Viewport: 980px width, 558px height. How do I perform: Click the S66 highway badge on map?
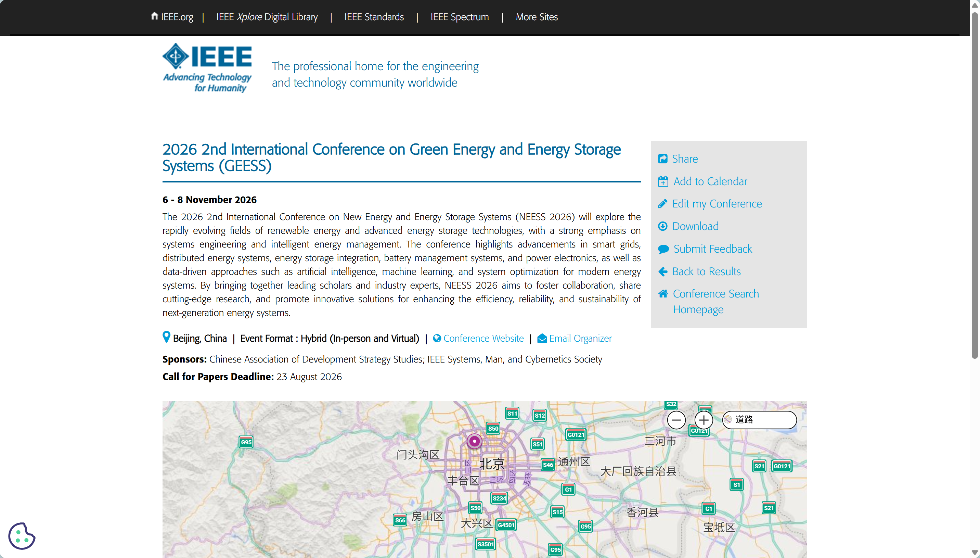400,520
